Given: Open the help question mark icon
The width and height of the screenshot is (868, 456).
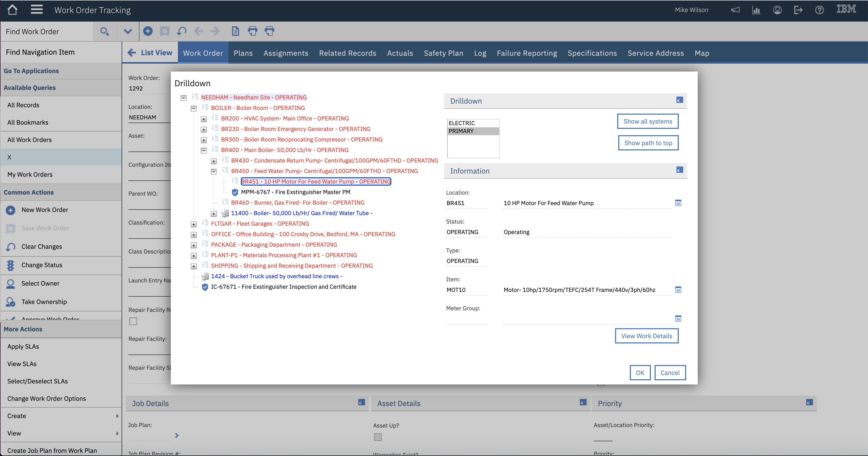Looking at the screenshot, I should [x=819, y=10].
